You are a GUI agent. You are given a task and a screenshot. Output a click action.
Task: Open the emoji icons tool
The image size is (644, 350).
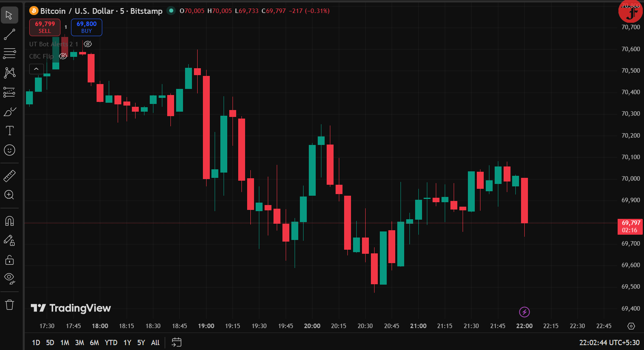pyautogui.click(x=9, y=150)
